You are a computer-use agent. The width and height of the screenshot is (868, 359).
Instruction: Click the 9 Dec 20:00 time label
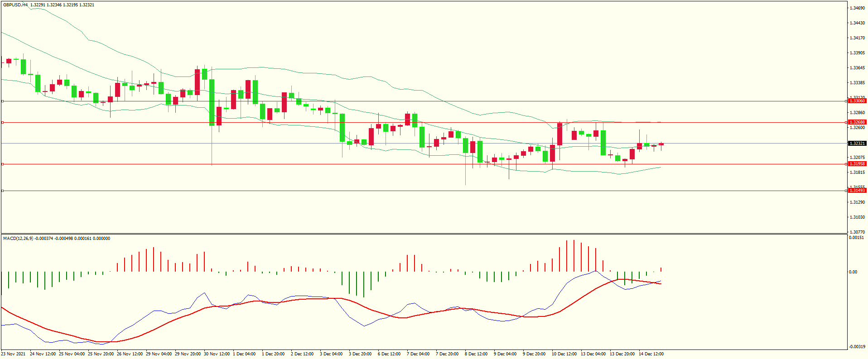[x=534, y=354]
